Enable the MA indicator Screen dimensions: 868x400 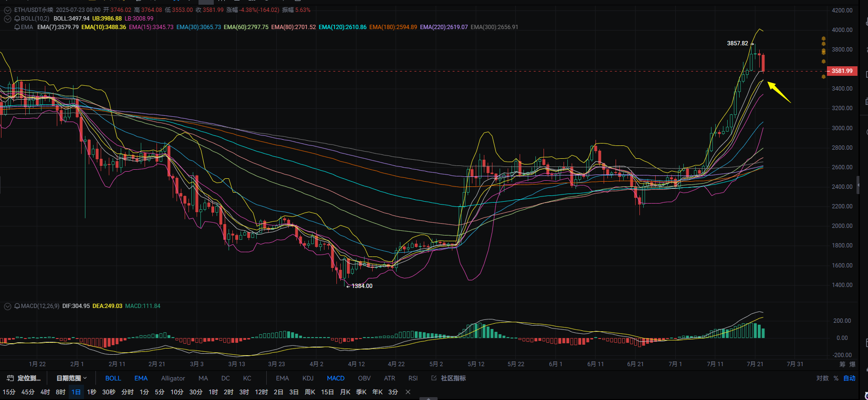click(x=203, y=378)
